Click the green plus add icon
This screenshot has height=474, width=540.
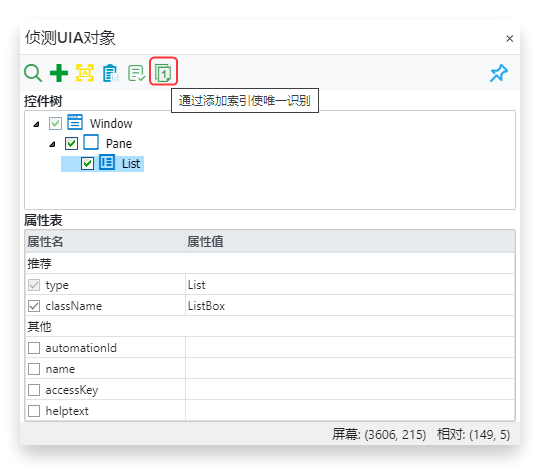point(59,73)
